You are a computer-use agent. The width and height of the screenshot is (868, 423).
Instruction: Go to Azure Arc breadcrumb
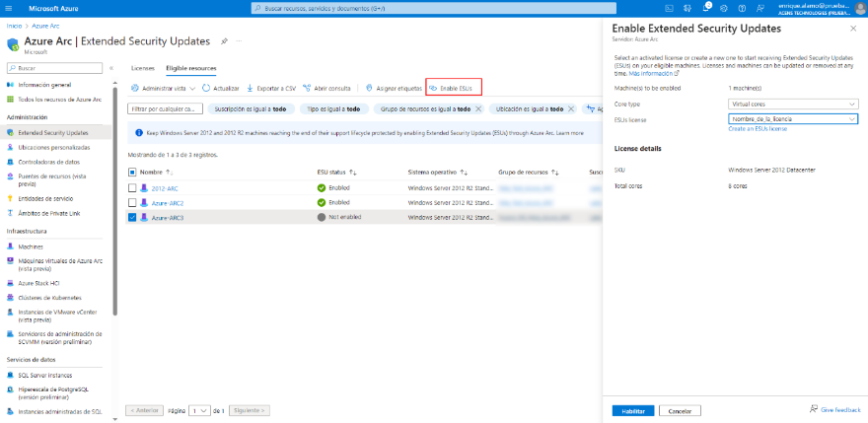[46, 26]
